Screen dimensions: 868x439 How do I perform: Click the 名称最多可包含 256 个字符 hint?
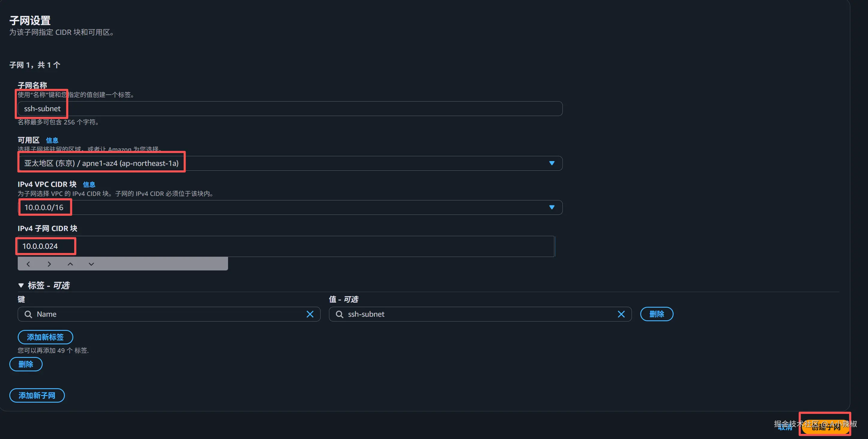pyautogui.click(x=58, y=122)
